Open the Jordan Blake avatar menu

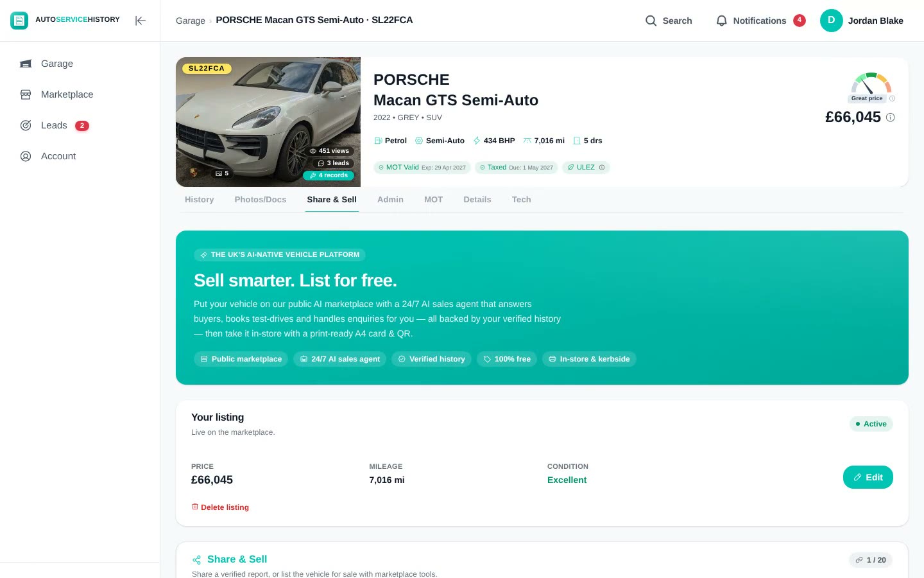[x=831, y=21]
